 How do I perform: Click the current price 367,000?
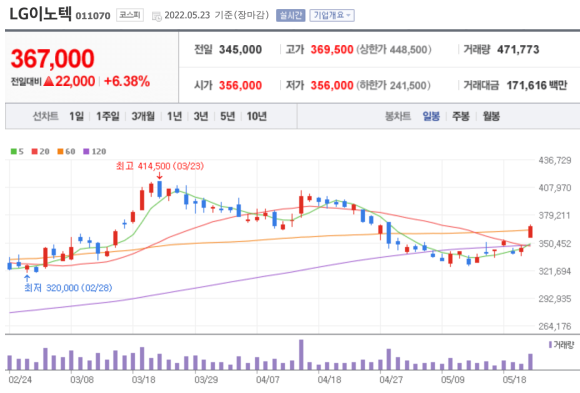click(53, 59)
